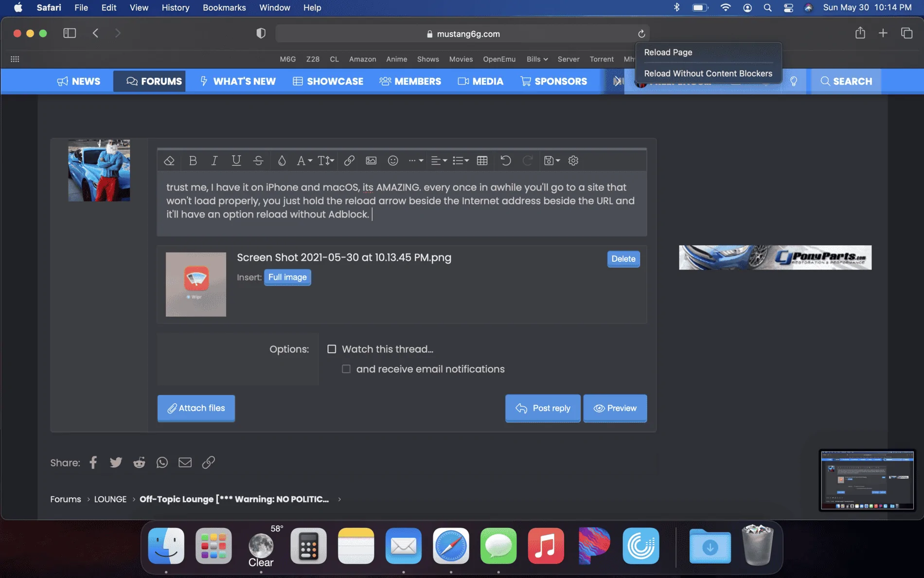924x578 pixels.
Task: Go back to previous page
Action: tap(96, 33)
